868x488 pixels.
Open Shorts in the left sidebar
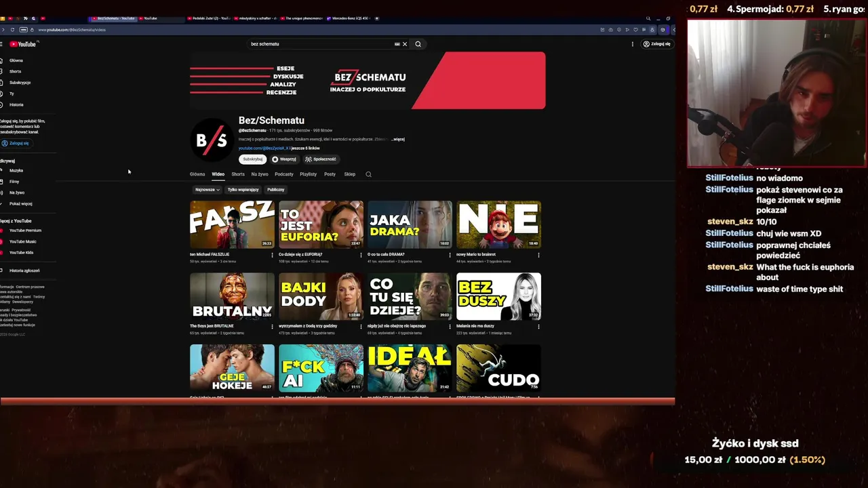pos(15,71)
